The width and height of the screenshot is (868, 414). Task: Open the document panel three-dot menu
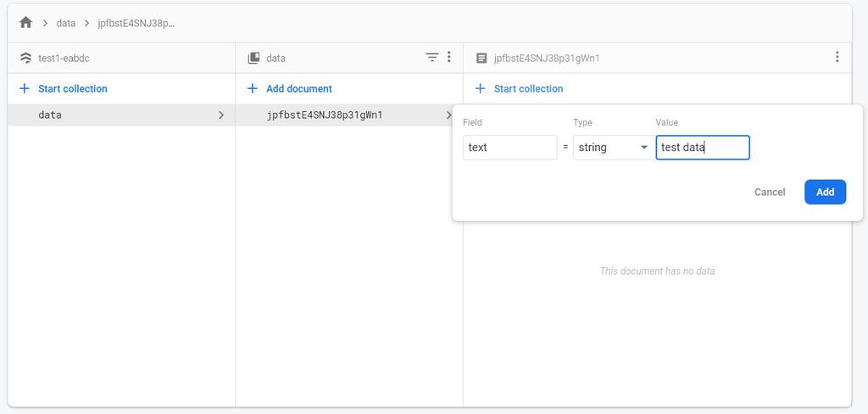click(x=837, y=58)
